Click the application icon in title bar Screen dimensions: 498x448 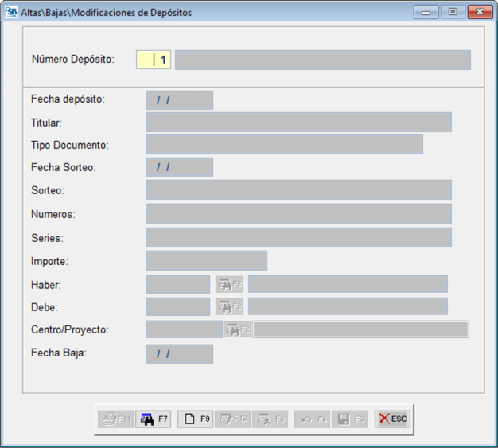(x=11, y=12)
